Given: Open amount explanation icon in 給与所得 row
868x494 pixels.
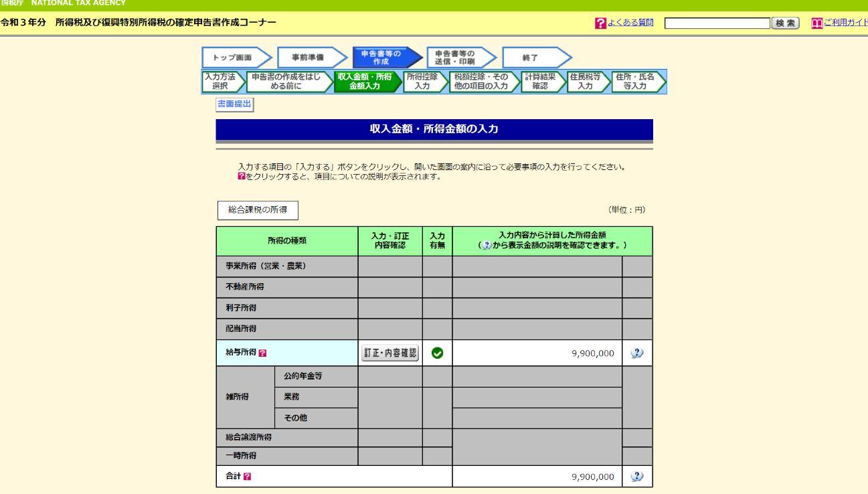Looking at the screenshot, I should point(637,353).
